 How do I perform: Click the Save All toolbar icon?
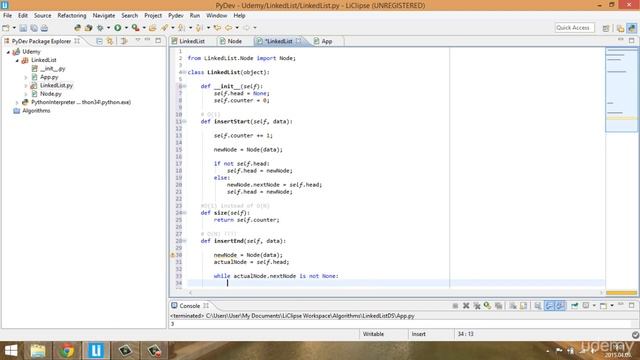tap(34, 28)
